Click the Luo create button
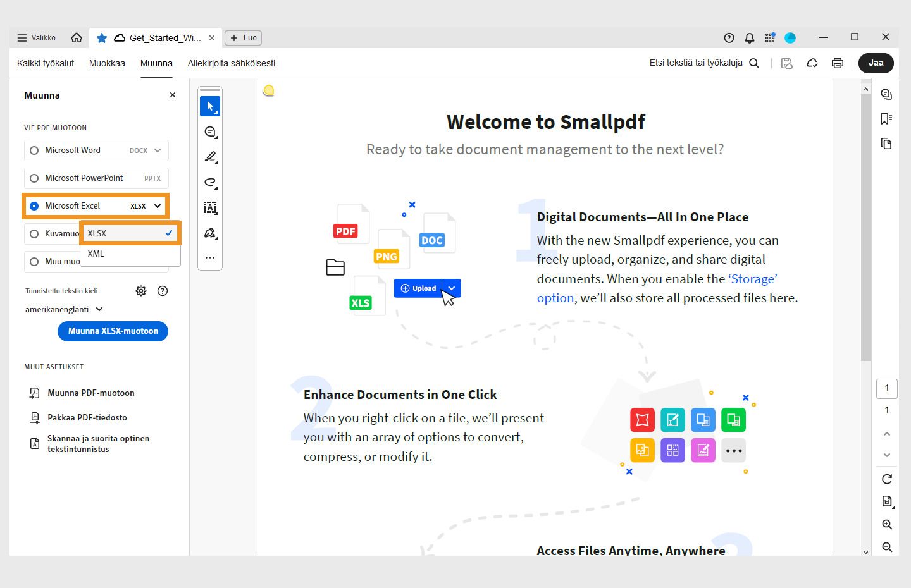Image resolution: width=911 pixels, height=588 pixels. pos(244,38)
